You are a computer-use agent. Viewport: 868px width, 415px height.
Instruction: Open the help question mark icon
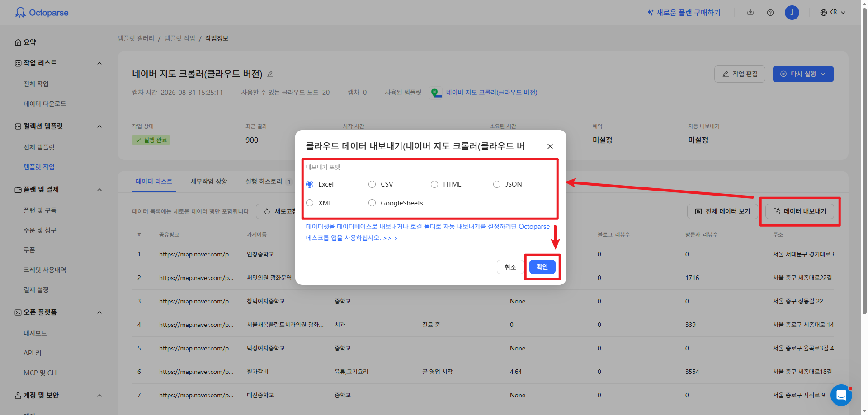coord(770,13)
